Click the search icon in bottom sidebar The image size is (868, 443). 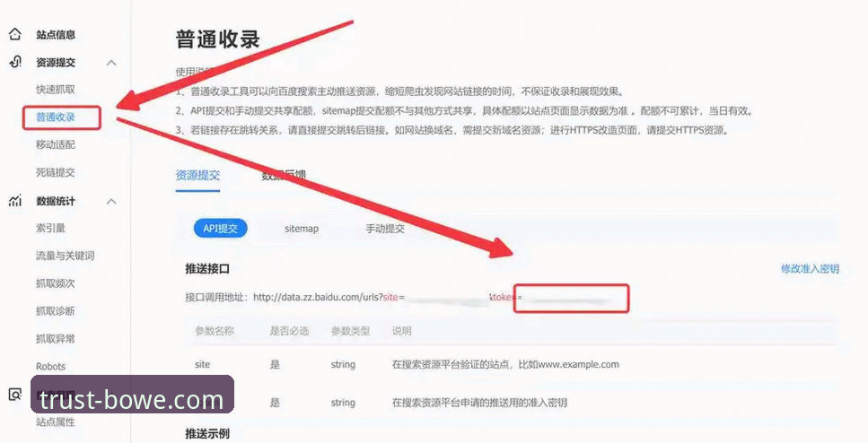pos(15,395)
